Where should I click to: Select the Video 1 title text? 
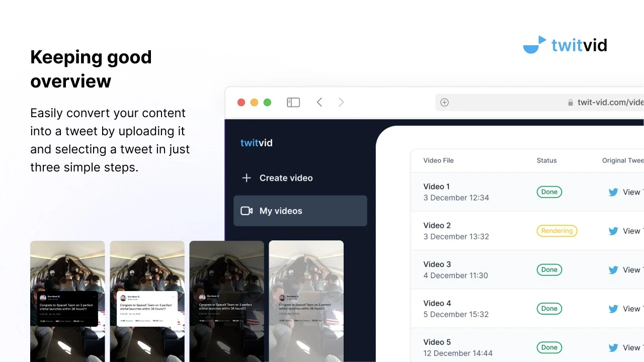(x=437, y=187)
